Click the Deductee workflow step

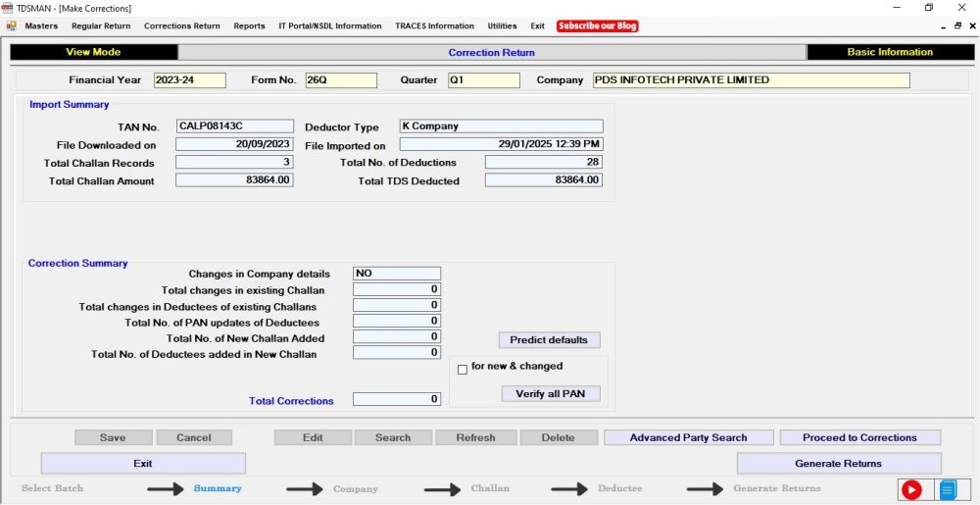point(620,488)
